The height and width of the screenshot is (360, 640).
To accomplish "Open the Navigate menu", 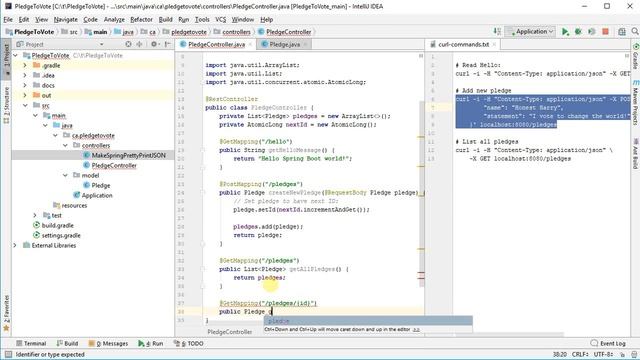I will tap(65, 19).
